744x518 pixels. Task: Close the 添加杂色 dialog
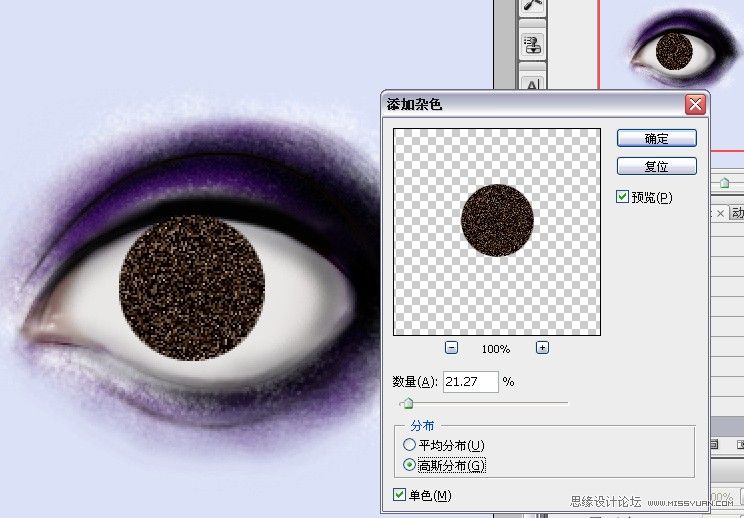(695, 104)
